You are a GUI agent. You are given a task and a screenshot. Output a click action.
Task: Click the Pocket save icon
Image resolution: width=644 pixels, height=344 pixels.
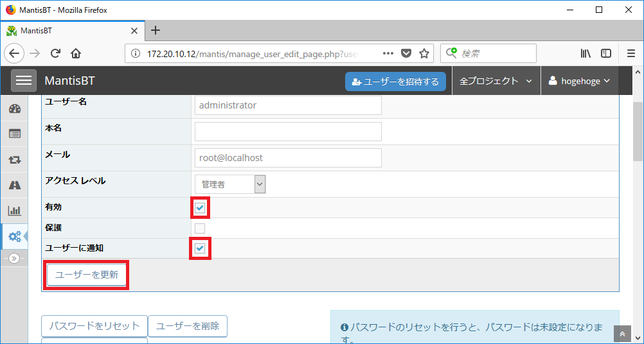click(406, 53)
